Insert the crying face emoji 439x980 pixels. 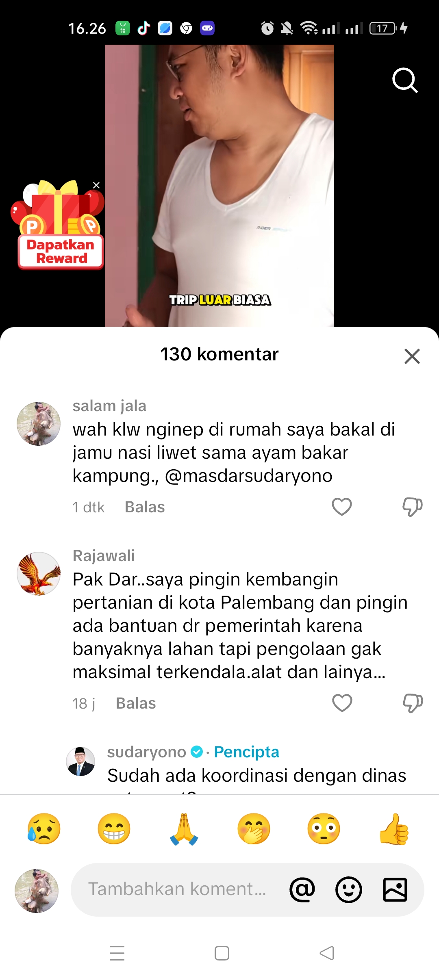[44, 829]
